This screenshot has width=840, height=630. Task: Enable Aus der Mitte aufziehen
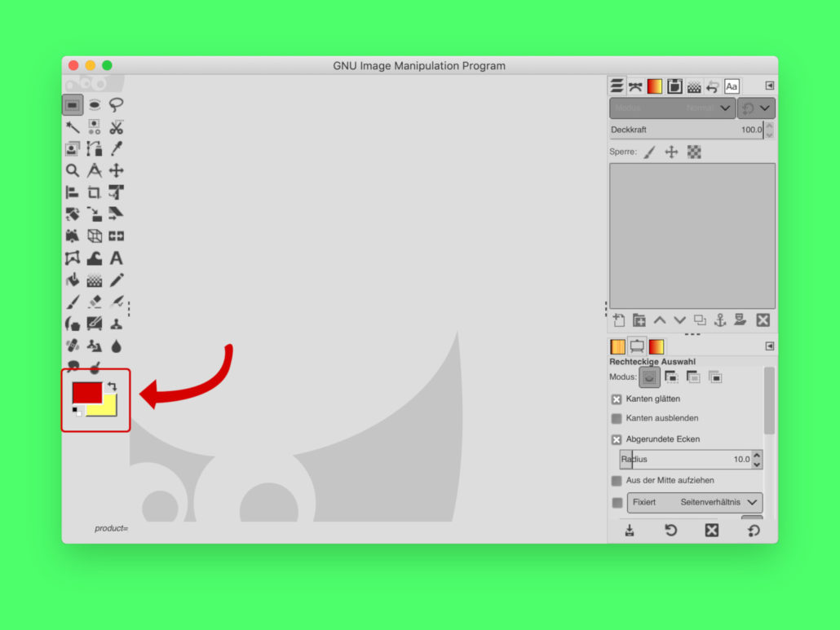[x=617, y=481]
